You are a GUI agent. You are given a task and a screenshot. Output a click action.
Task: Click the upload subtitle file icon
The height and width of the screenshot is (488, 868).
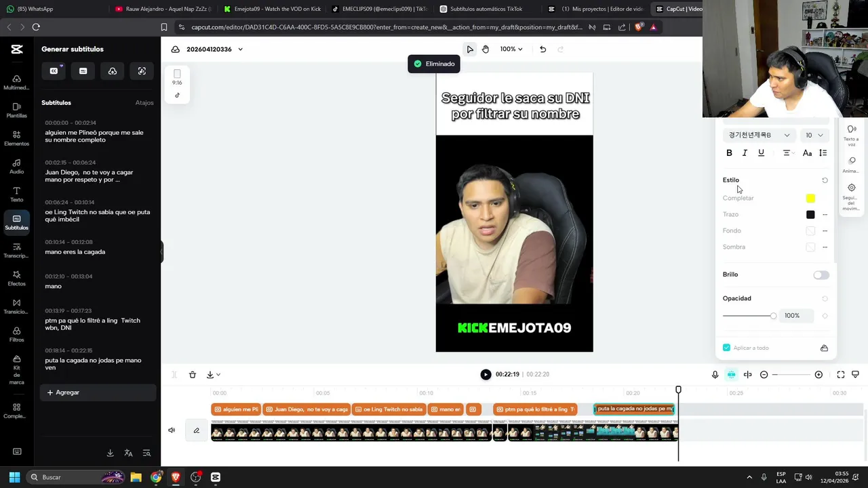click(113, 71)
